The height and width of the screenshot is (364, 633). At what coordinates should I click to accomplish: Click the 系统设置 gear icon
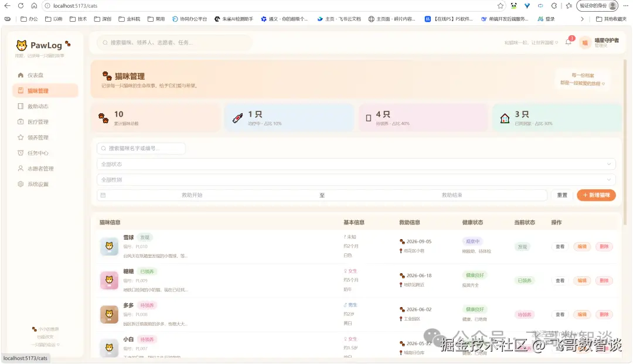pyautogui.click(x=21, y=184)
